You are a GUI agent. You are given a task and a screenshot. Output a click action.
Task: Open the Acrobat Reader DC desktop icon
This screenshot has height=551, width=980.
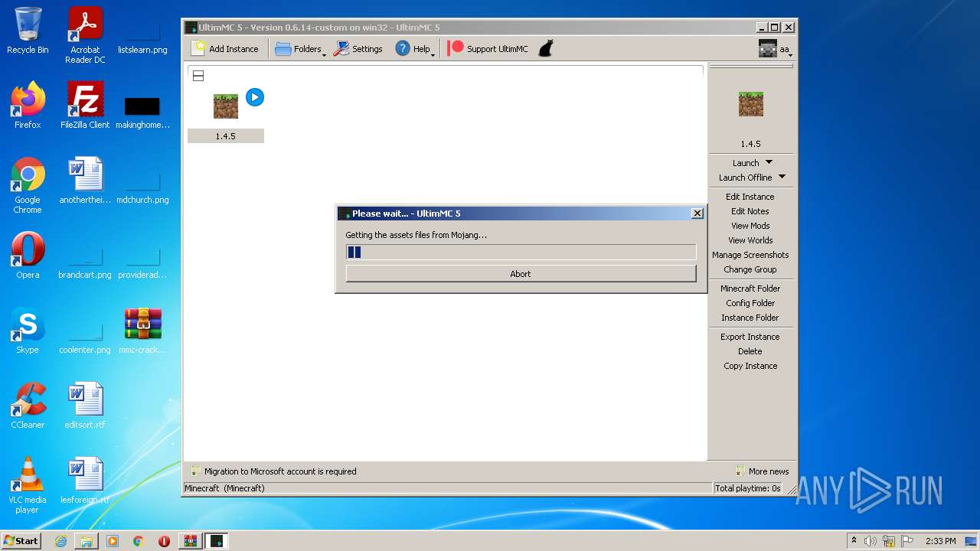click(x=85, y=35)
